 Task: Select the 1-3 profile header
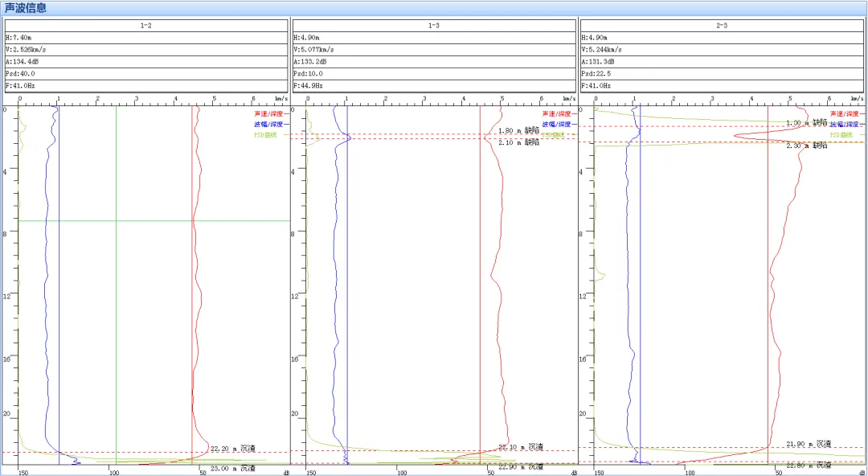[x=434, y=26]
